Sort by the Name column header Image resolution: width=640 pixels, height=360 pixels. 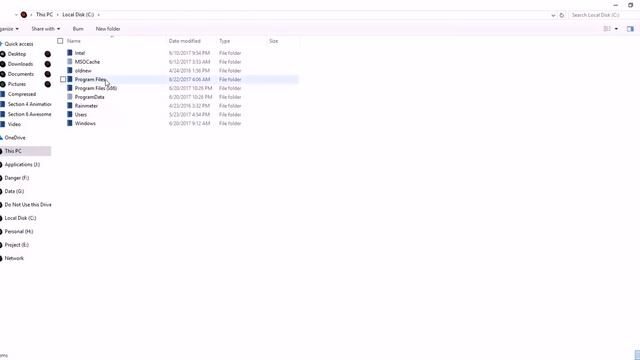pyautogui.click(x=74, y=41)
